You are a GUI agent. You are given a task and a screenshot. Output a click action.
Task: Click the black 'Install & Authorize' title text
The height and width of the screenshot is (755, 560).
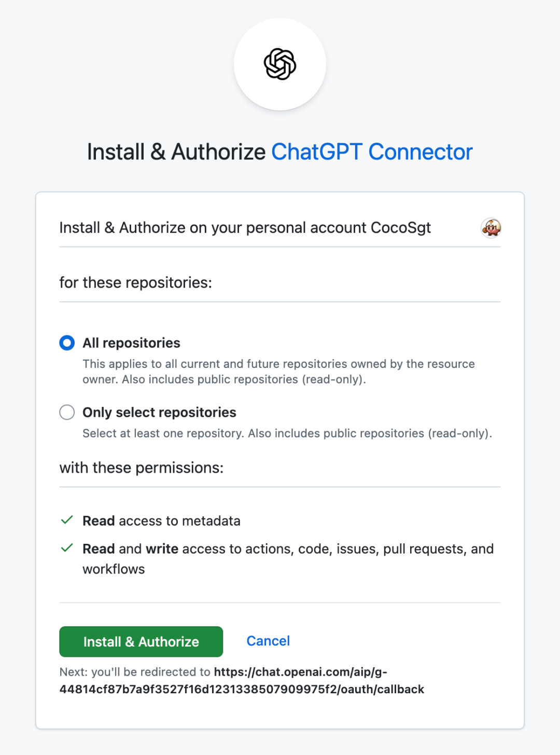176,152
